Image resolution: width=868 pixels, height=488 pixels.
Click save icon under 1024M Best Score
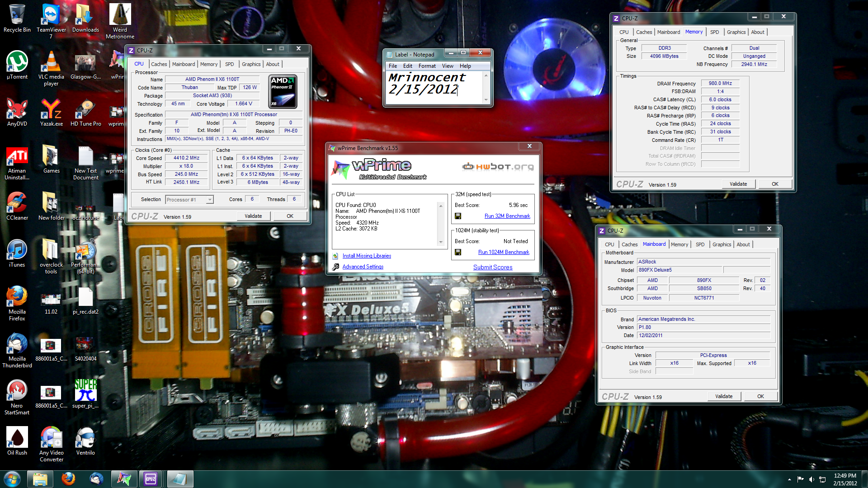tap(458, 252)
